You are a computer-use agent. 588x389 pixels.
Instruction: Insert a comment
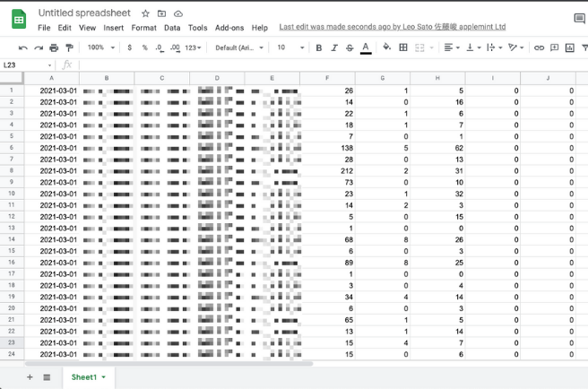click(x=554, y=48)
